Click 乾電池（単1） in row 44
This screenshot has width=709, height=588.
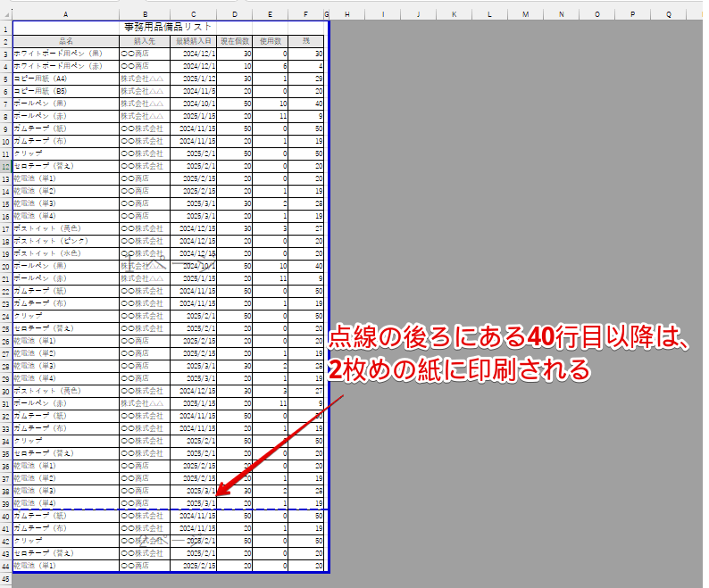(66, 566)
